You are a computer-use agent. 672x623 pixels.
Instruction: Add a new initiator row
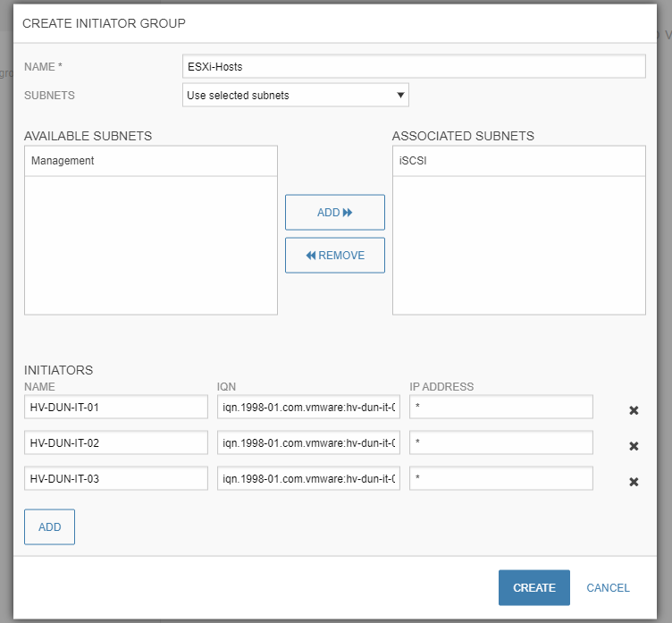coord(49,527)
